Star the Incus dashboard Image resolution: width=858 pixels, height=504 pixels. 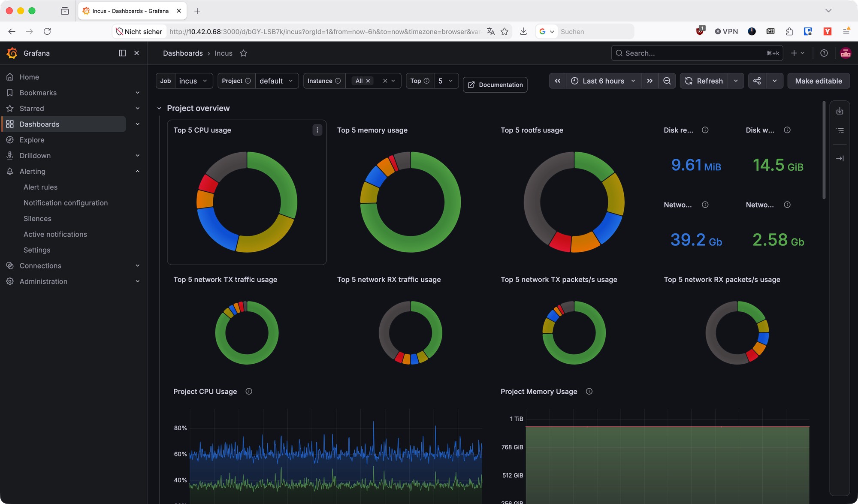[243, 53]
